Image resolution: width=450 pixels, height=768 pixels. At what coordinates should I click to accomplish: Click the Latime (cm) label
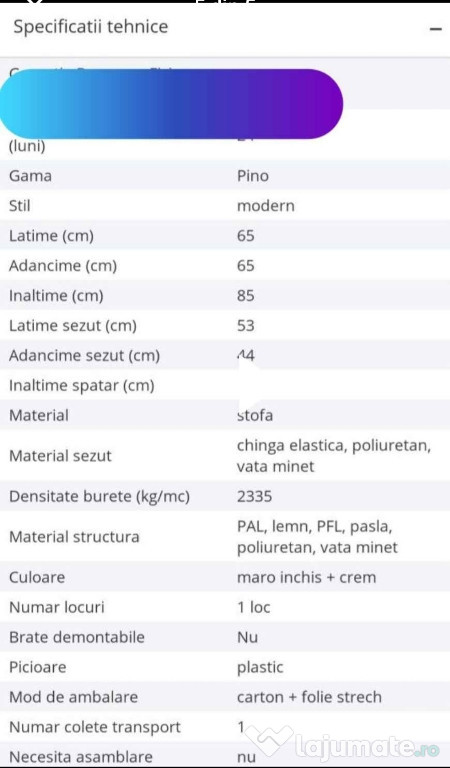click(51, 236)
